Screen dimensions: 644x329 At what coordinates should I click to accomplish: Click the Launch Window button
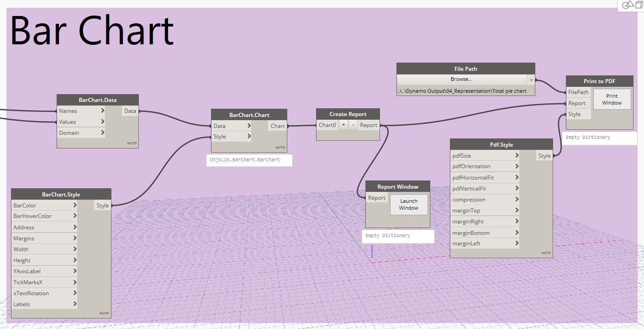(409, 205)
